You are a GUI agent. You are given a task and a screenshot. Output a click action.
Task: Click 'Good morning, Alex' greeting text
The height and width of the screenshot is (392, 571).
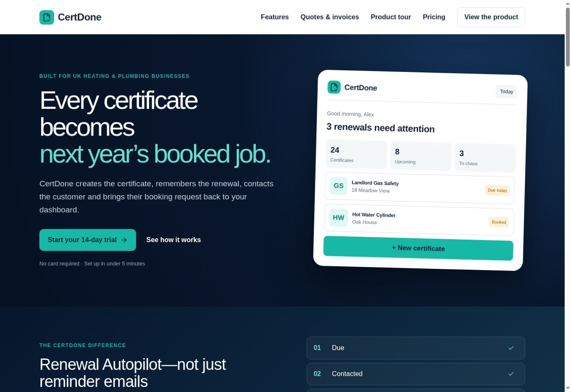tap(350, 114)
